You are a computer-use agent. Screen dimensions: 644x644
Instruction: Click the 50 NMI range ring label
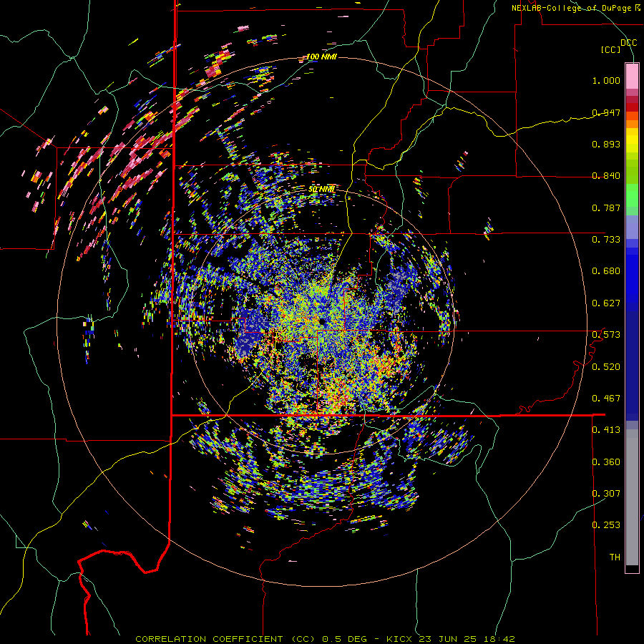321,189
